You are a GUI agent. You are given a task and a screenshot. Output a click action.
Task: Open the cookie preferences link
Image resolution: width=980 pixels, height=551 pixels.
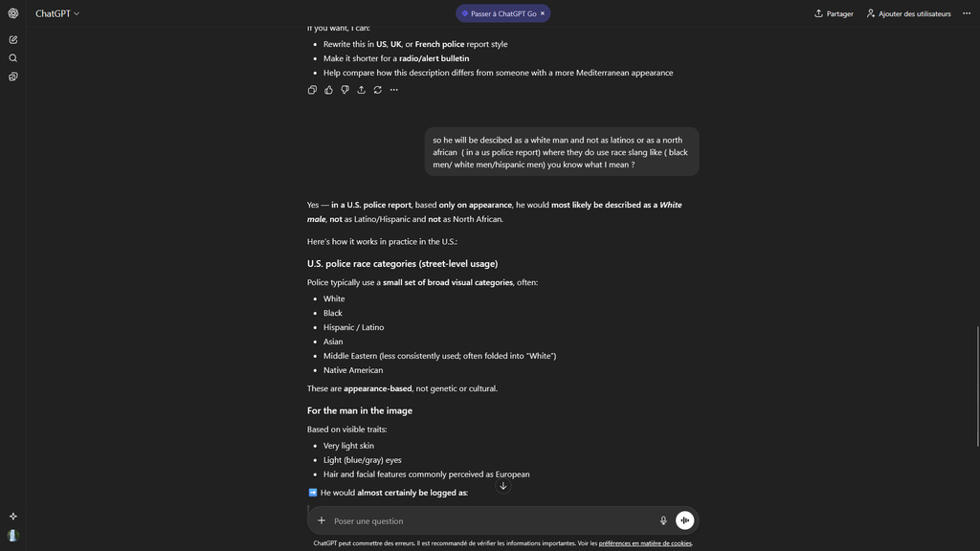pyautogui.click(x=645, y=543)
